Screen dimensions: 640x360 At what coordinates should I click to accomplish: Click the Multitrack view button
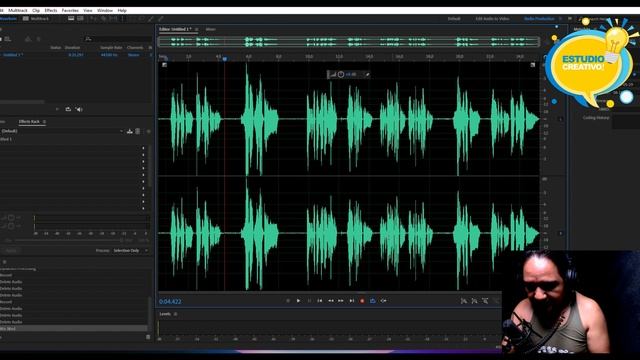point(36,18)
